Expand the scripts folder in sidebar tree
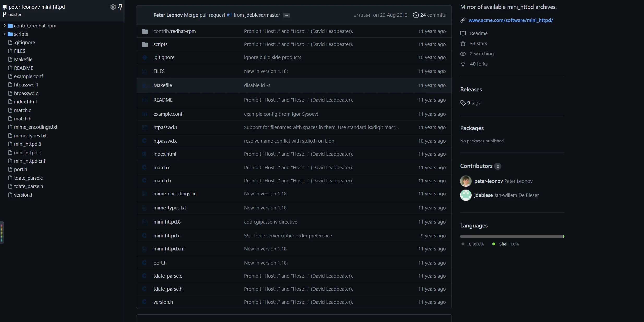644x322 pixels. 5,34
